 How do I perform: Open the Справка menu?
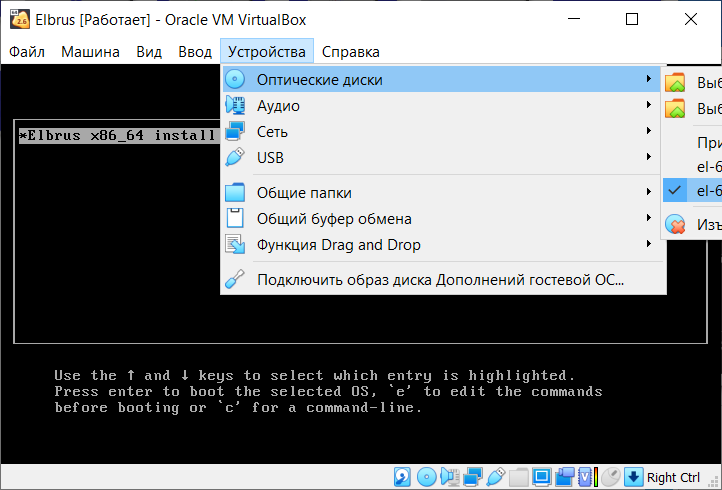(x=350, y=52)
